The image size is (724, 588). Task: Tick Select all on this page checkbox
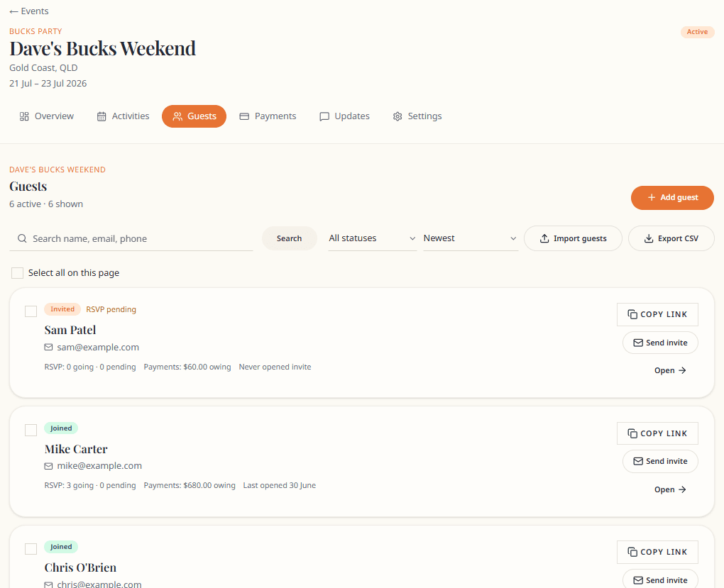click(18, 273)
